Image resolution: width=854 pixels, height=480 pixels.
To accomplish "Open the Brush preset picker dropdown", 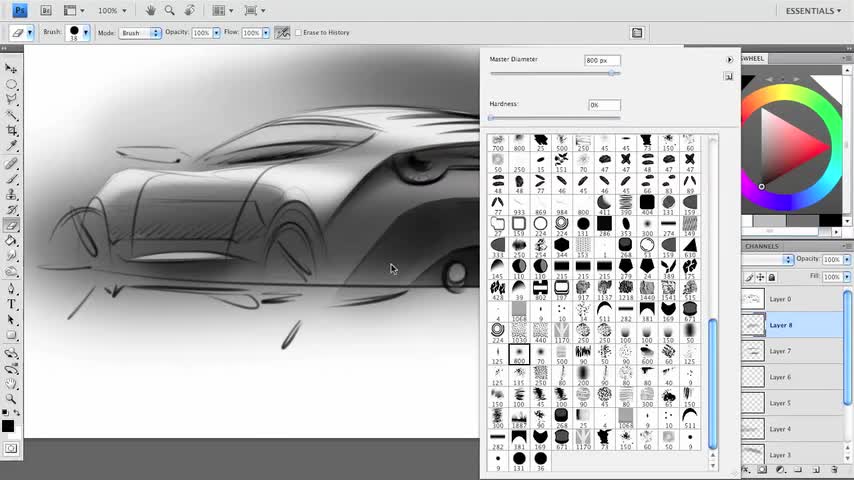I will tap(86, 33).
